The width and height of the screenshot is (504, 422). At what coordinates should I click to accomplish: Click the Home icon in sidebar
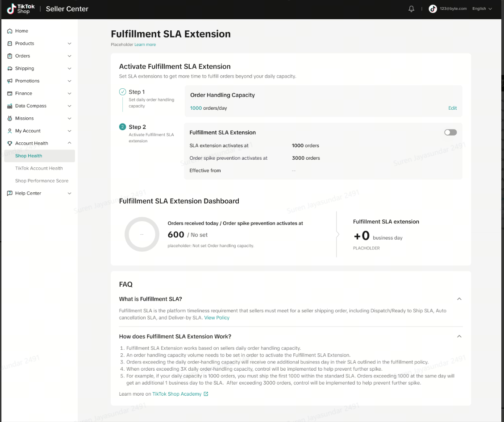10,31
